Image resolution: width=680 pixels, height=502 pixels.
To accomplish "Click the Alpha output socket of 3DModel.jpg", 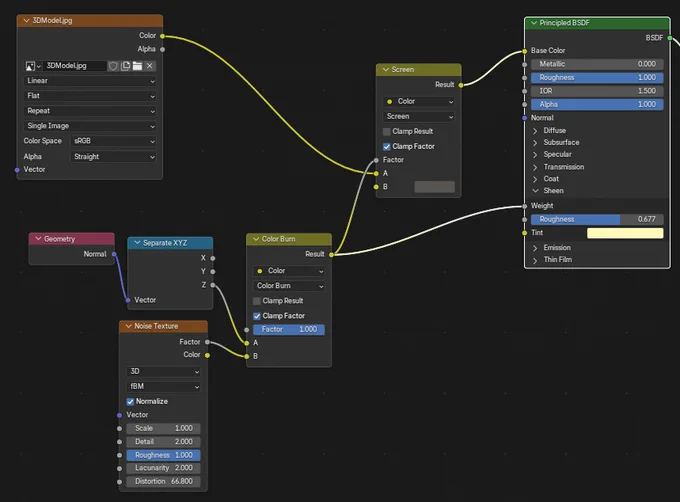I will [x=163, y=49].
